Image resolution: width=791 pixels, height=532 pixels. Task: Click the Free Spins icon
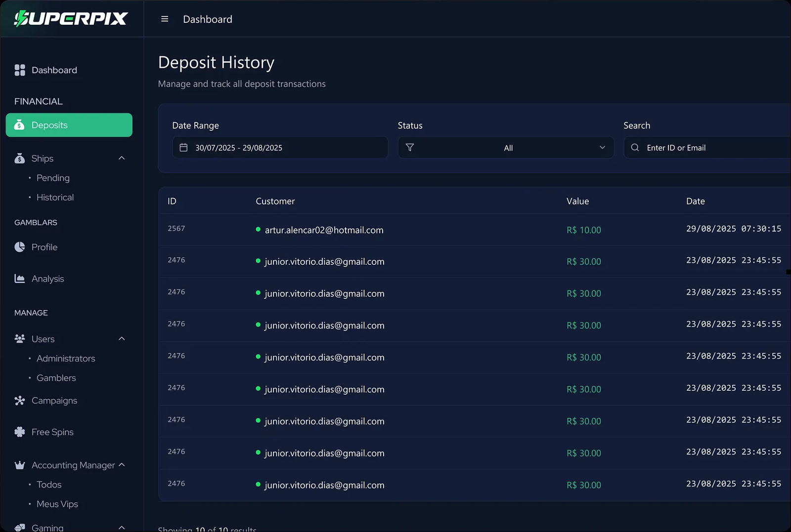(x=20, y=432)
